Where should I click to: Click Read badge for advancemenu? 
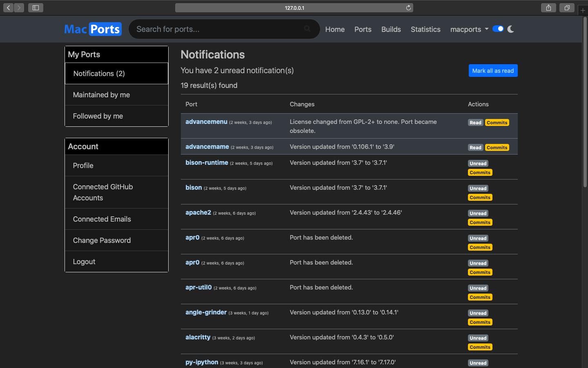(x=475, y=123)
